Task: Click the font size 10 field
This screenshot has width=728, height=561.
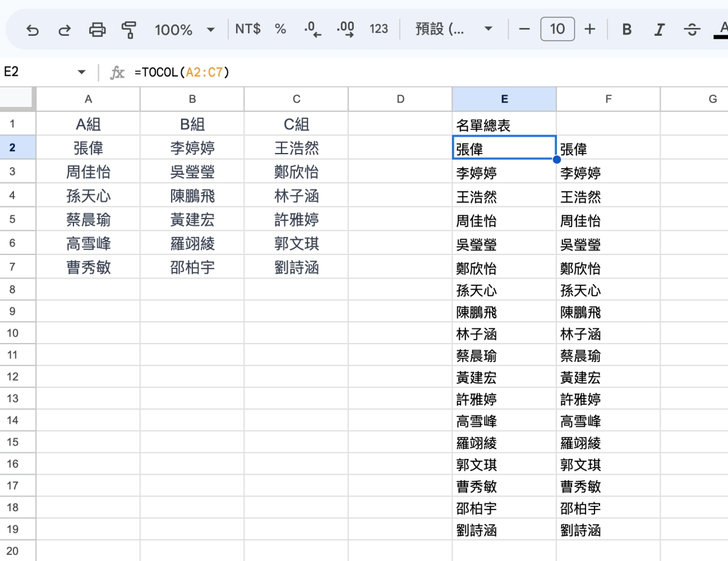Action: [557, 29]
